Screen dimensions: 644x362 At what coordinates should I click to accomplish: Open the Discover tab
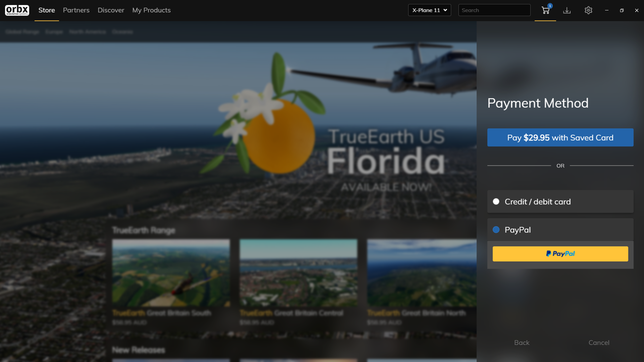click(111, 10)
